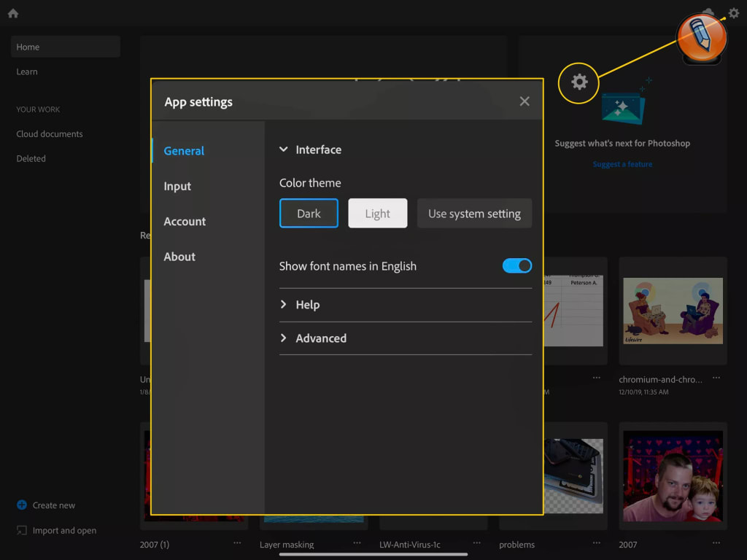Viewport: 747px width, 560px height.
Task: Click the Create new label
Action: click(x=54, y=505)
